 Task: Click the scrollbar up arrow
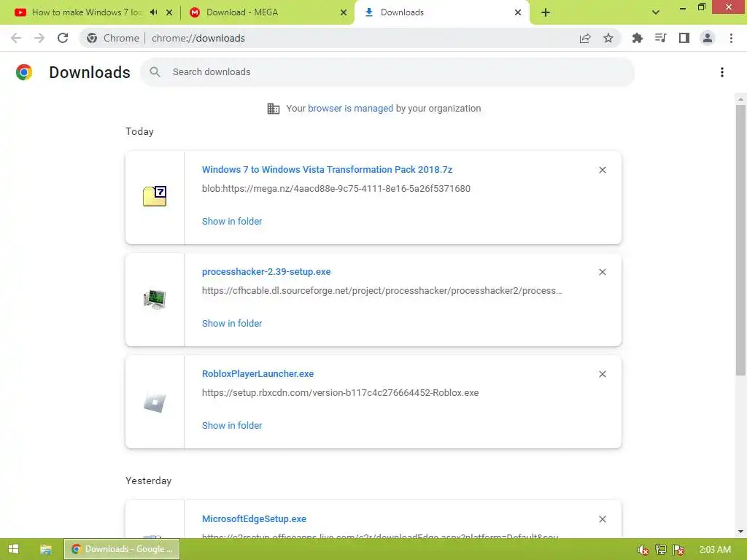(x=740, y=99)
